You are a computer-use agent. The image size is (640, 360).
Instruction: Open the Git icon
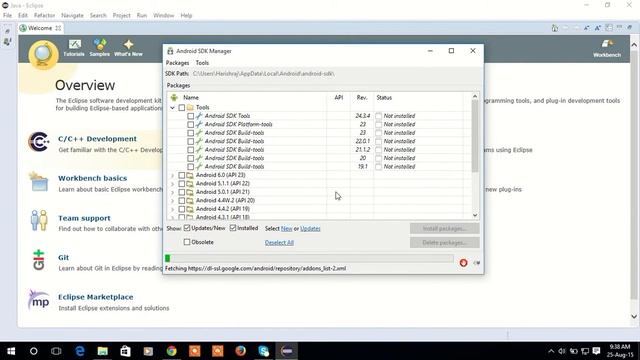(x=38, y=260)
